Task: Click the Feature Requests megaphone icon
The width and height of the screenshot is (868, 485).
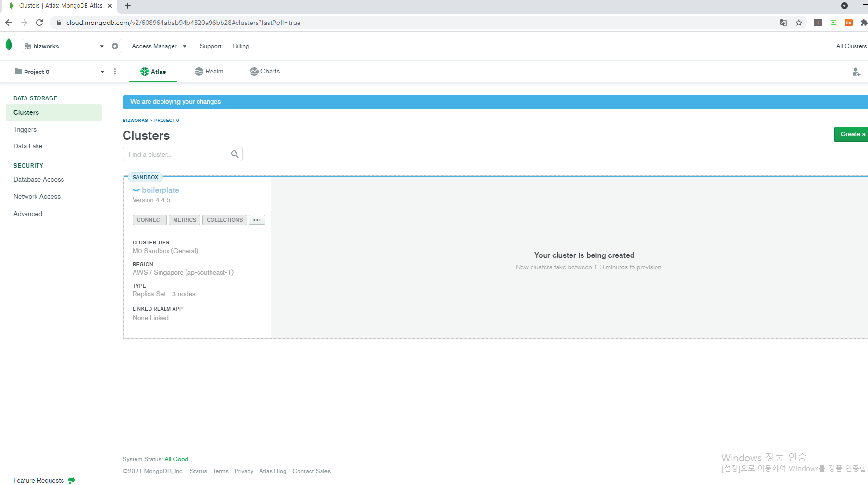Action: [72, 480]
